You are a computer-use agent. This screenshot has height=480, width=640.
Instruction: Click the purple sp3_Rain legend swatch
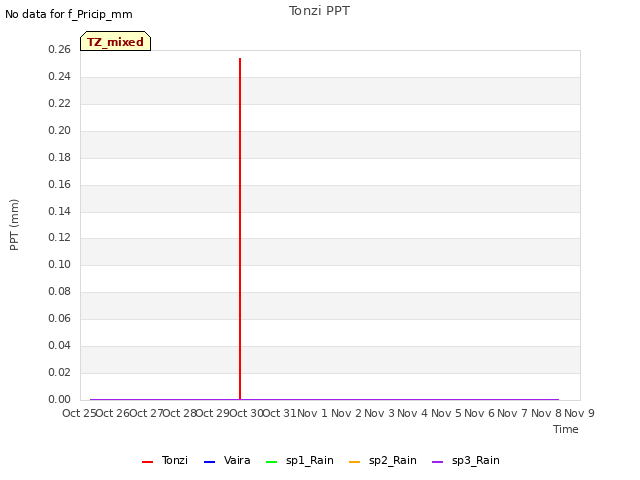point(438,462)
